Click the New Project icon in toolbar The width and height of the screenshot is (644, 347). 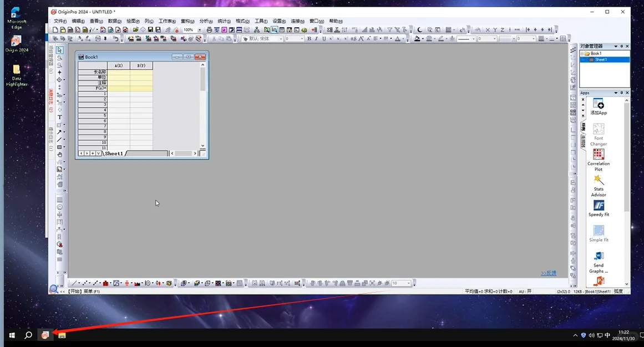(55, 30)
